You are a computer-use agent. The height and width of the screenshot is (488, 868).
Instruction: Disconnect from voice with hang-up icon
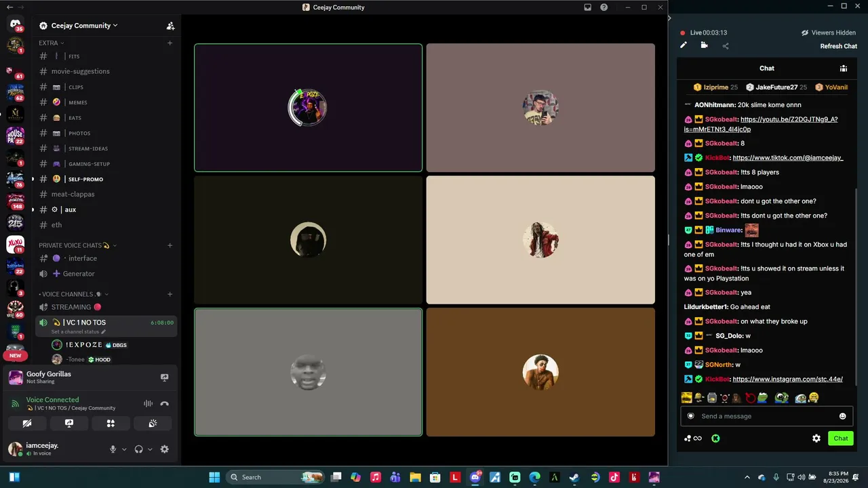click(x=164, y=404)
